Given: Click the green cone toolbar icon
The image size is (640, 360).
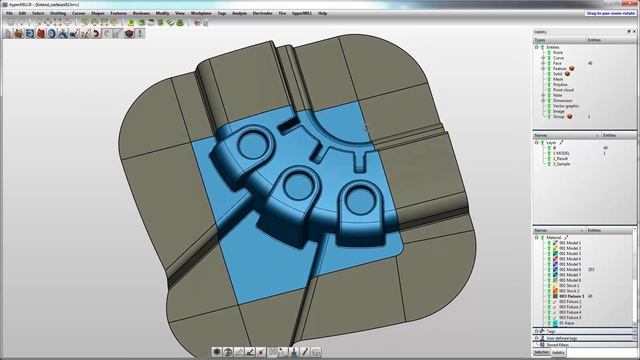Looking at the screenshot, I should [180, 22].
